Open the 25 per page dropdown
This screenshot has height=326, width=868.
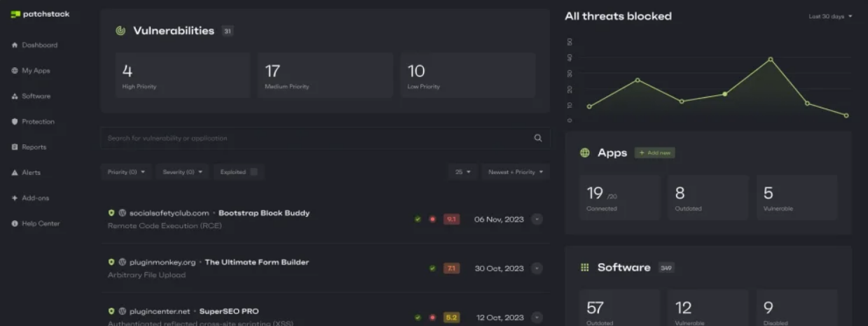pyautogui.click(x=462, y=171)
